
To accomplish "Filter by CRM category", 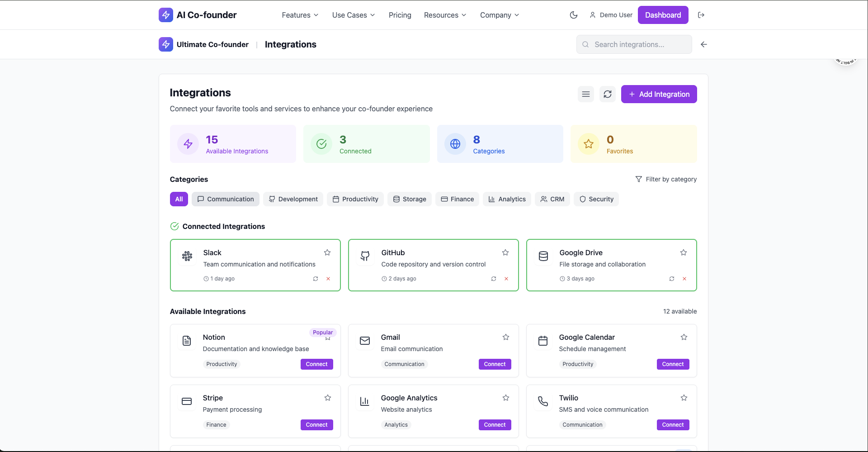I will [x=552, y=199].
